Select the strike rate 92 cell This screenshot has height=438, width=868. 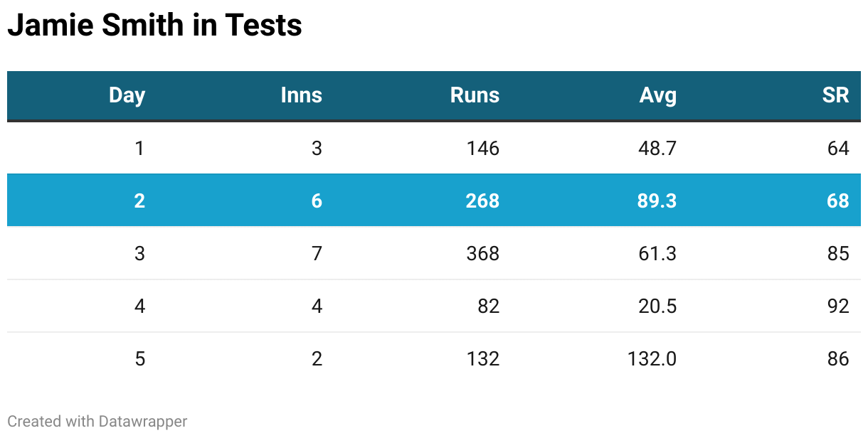[x=838, y=306]
